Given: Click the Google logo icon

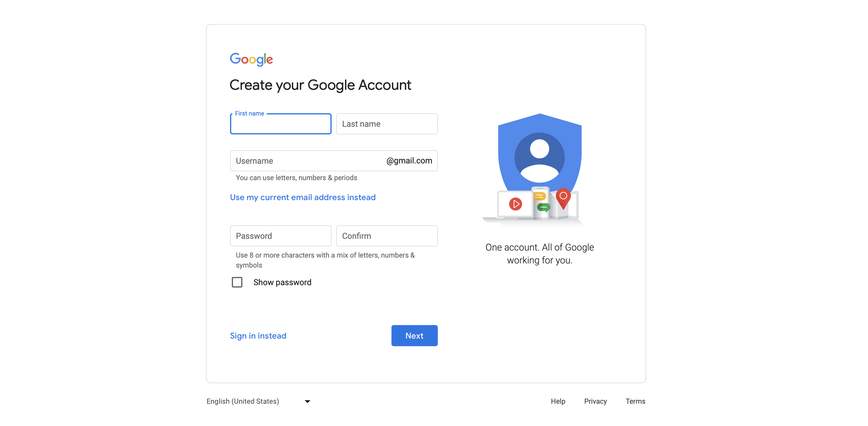Looking at the screenshot, I should click(x=251, y=59).
